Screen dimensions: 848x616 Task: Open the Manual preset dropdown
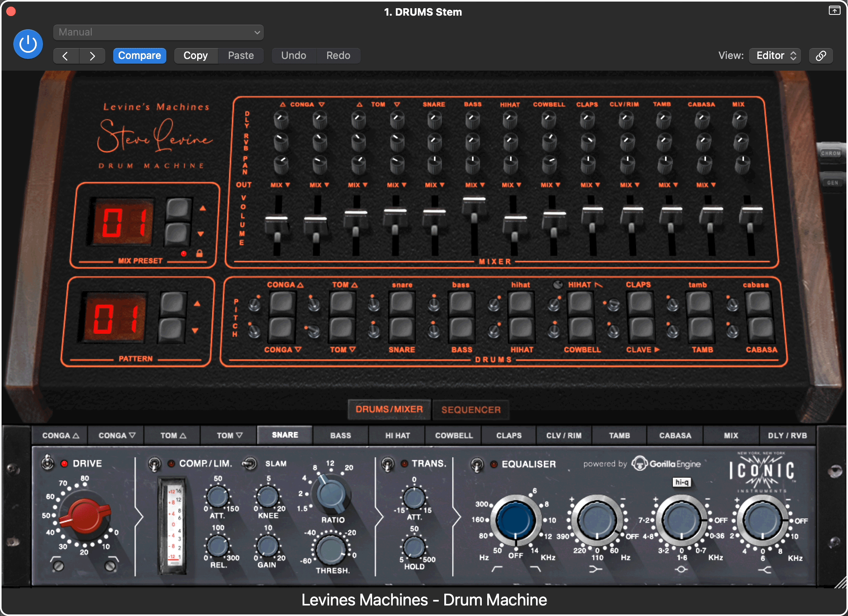pyautogui.click(x=158, y=32)
